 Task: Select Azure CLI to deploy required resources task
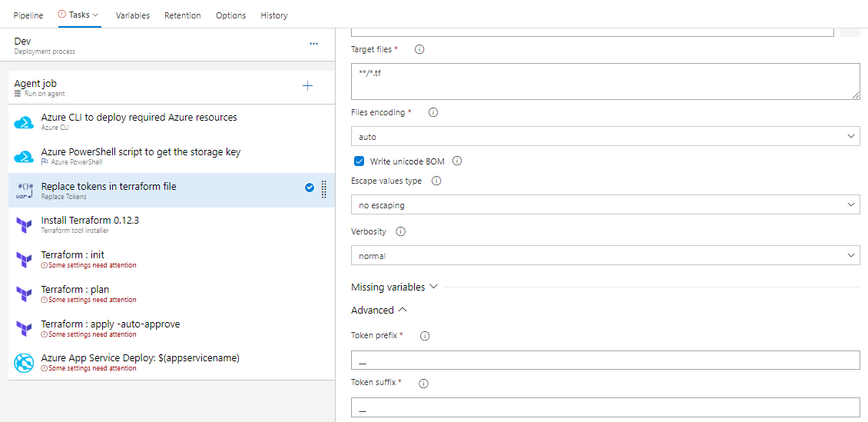tap(171, 122)
